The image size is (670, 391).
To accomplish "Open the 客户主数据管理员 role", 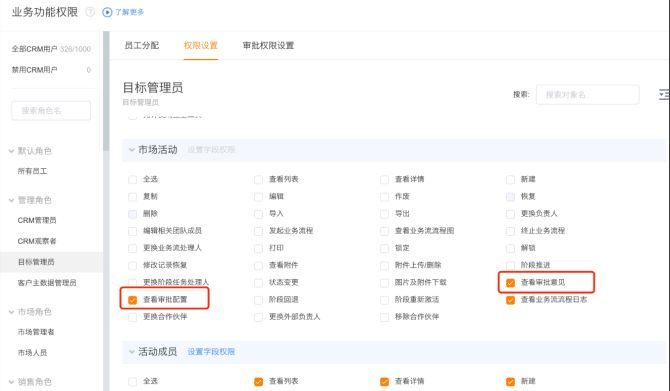I will click(x=47, y=283).
